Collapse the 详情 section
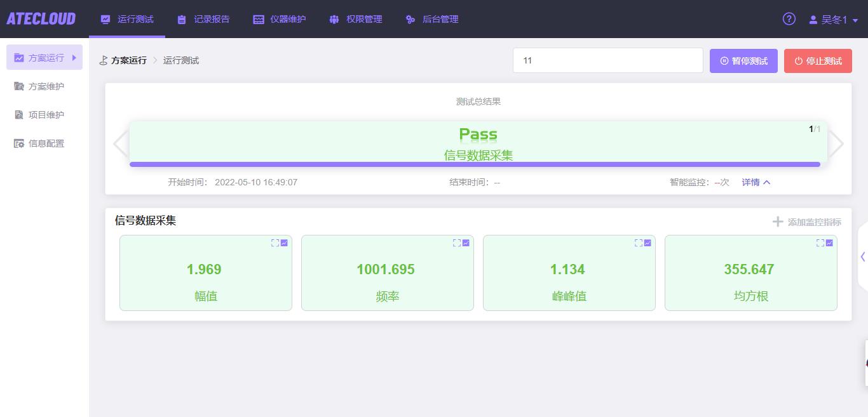Viewport: 868px width, 417px height. click(756, 182)
